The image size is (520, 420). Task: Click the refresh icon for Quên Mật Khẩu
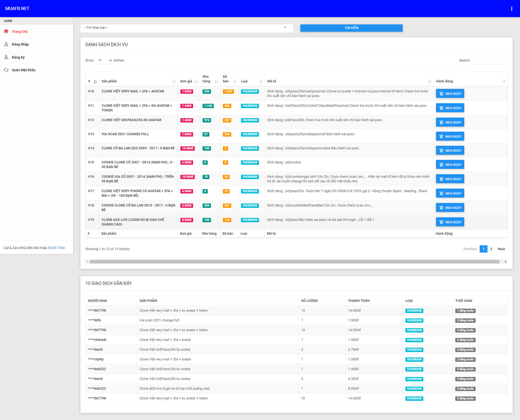pyautogui.click(x=6, y=70)
